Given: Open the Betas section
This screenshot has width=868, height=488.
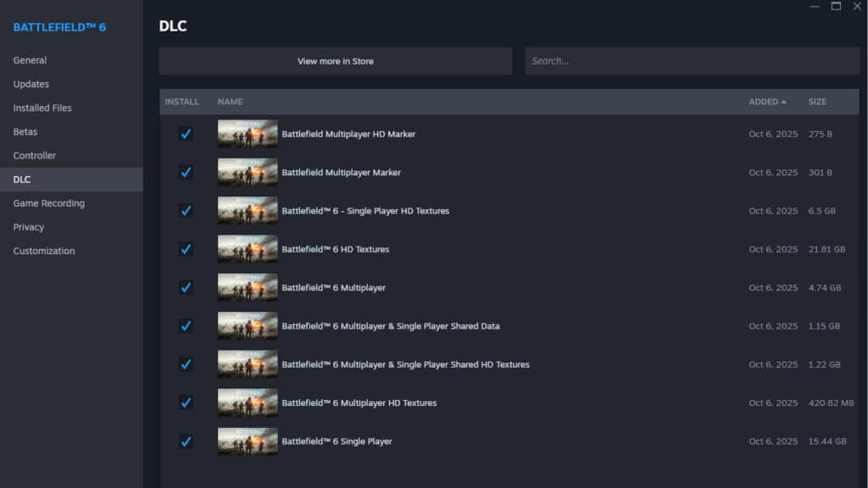Looking at the screenshot, I should (25, 131).
